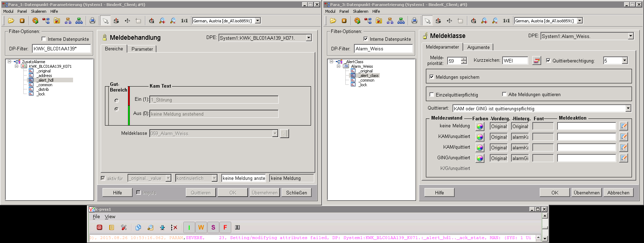Switch to the Argumente tab
644x243 pixels.
(x=478, y=47)
